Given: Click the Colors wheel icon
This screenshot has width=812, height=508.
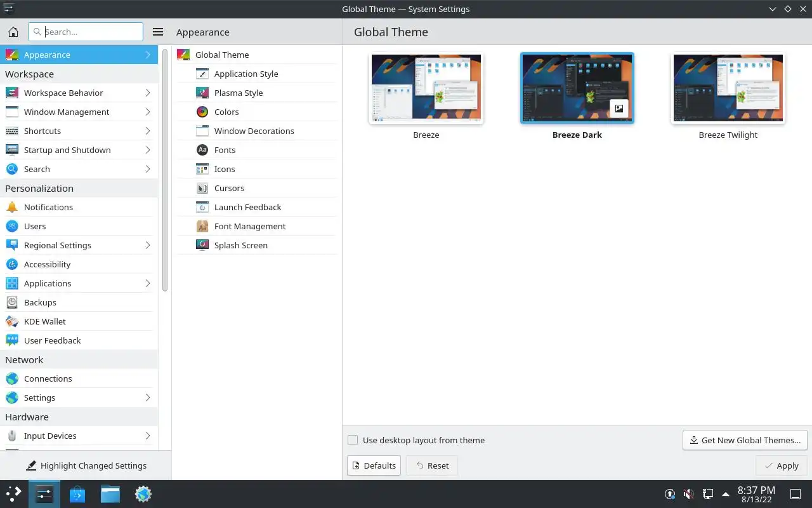Looking at the screenshot, I should coord(202,112).
